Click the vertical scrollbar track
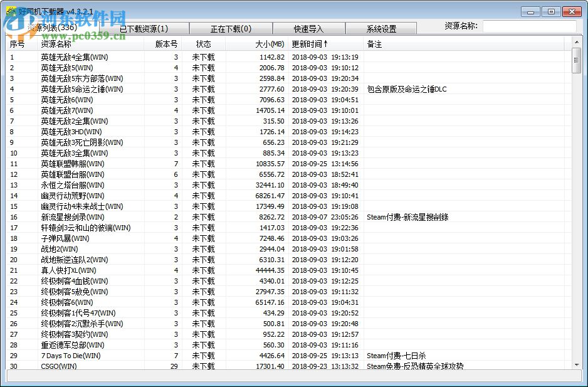Image resolution: width=588 pixels, height=387 pixels. pos(577,220)
